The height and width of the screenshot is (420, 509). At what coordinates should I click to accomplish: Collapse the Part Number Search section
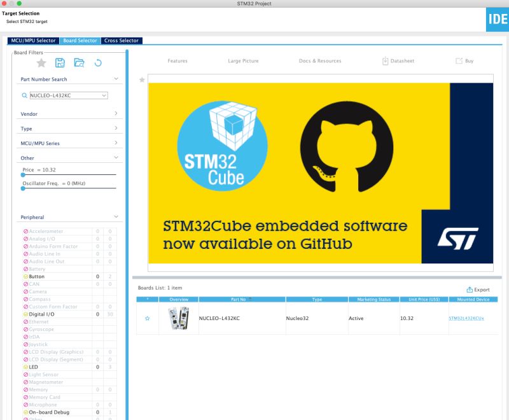pyautogui.click(x=115, y=78)
